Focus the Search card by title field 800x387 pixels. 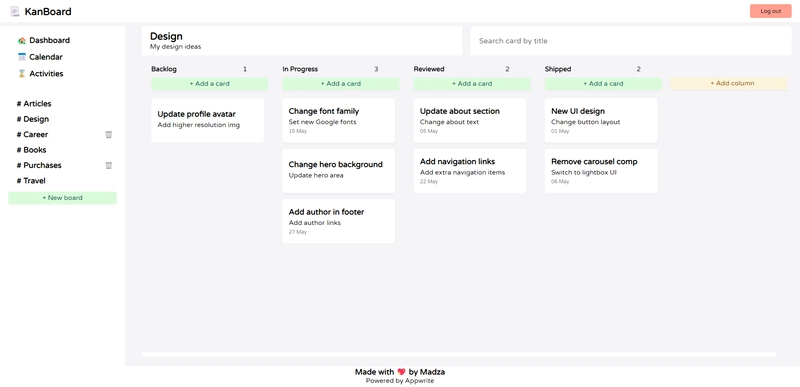(x=631, y=41)
